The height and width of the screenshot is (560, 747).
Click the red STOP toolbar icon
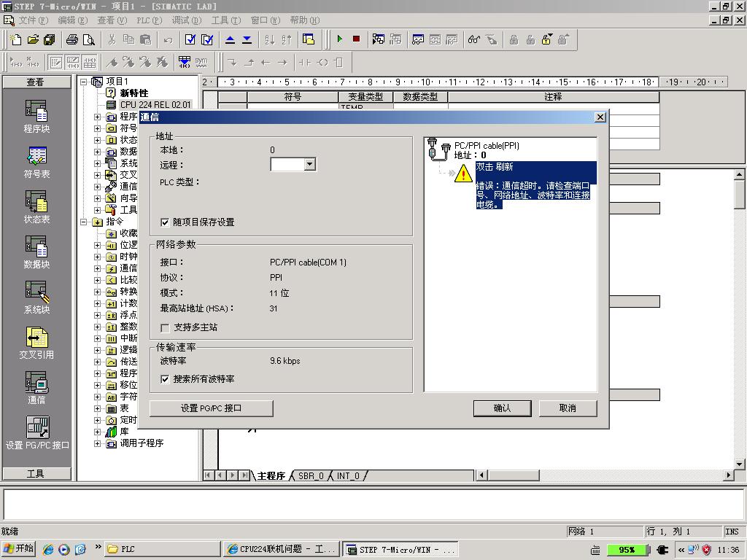(356, 39)
